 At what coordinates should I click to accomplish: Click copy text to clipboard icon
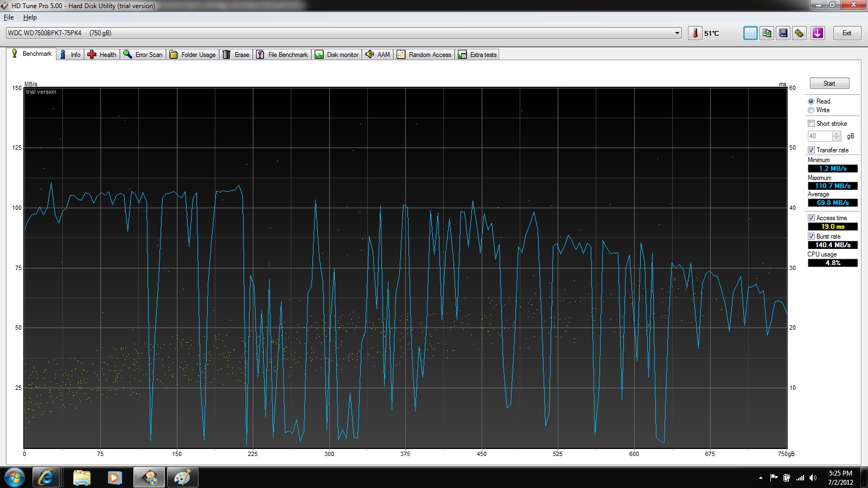pos(750,33)
